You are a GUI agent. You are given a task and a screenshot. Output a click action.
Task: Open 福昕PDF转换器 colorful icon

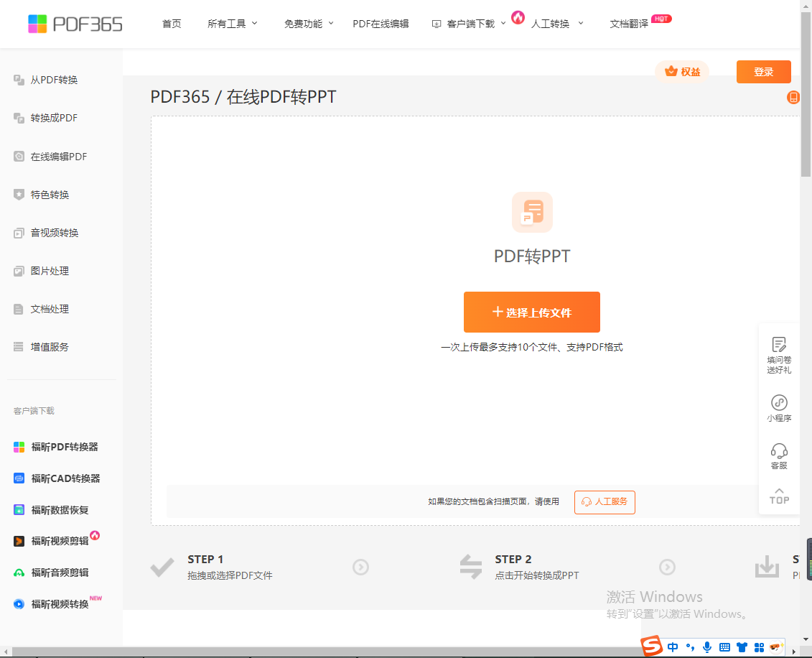(x=19, y=447)
